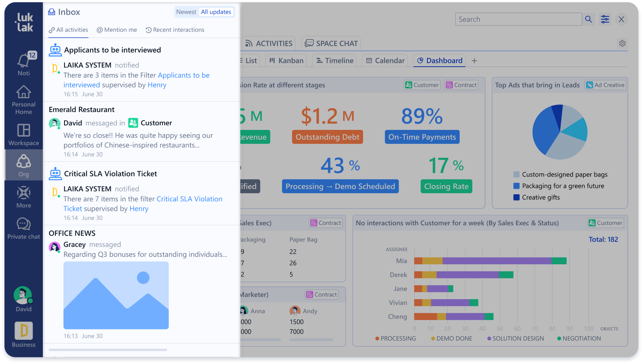Click the Creative gifts legend color swatch
This screenshot has height=364, width=643.
tap(516, 197)
